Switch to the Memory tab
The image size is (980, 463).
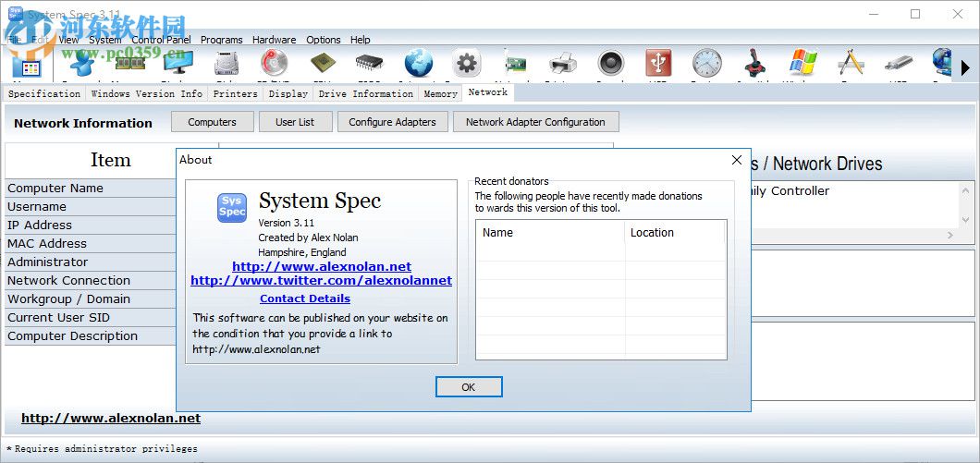[x=441, y=93]
